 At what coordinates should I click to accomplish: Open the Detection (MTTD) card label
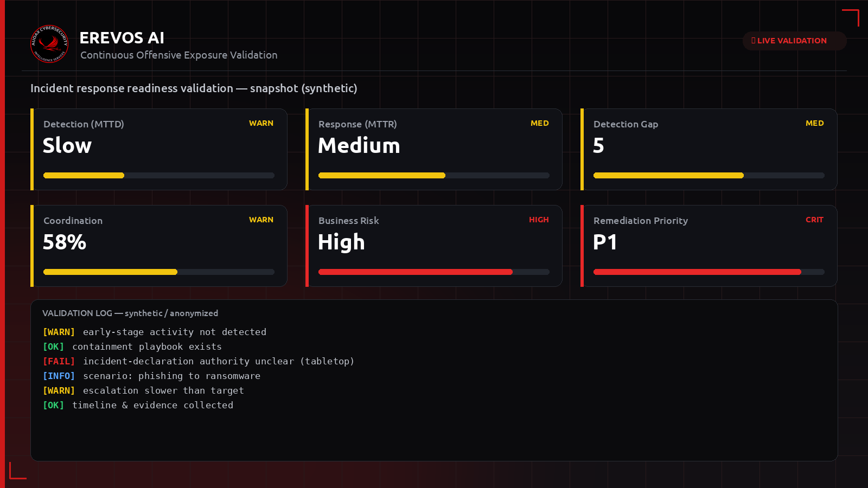coord(84,124)
